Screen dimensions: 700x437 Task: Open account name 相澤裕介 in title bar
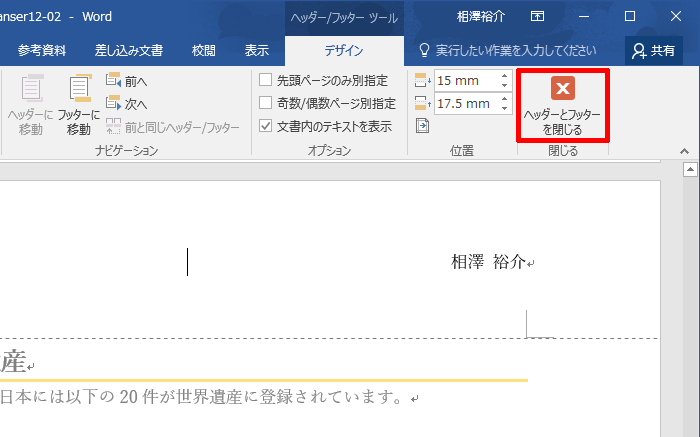481,17
